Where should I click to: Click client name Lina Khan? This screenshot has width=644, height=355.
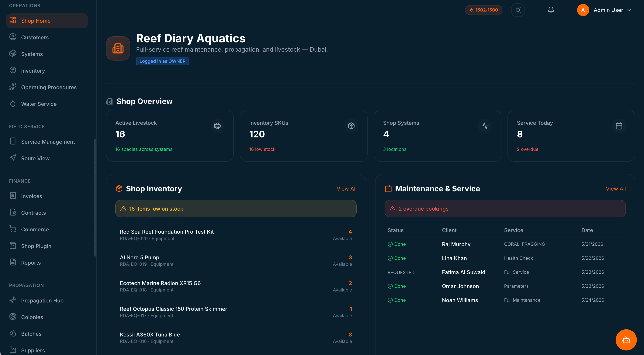coord(454,258)
